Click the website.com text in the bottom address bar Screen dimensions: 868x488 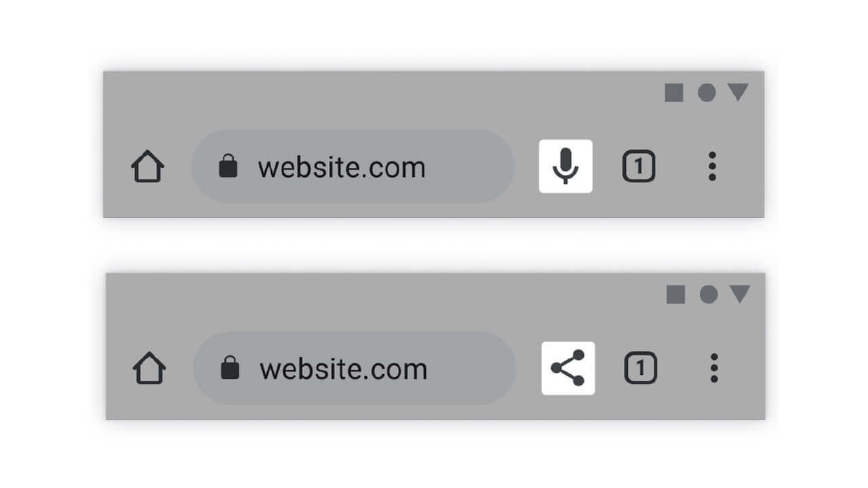[343, 369]
